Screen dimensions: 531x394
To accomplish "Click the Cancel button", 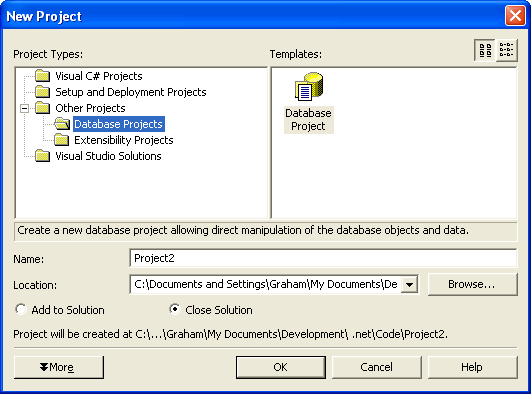I will click(x=377, y=367).
